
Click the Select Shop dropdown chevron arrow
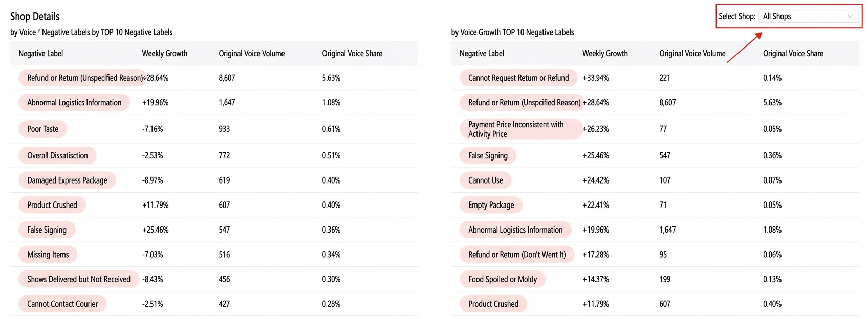(850, 16)
